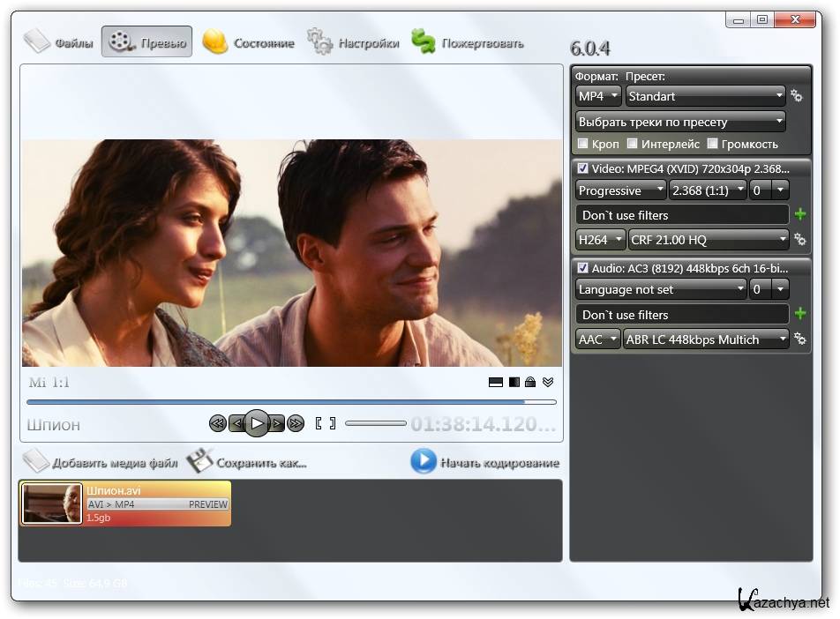
Task: Click the fast forward double-arrow button
Action: (x=296, y=424)
